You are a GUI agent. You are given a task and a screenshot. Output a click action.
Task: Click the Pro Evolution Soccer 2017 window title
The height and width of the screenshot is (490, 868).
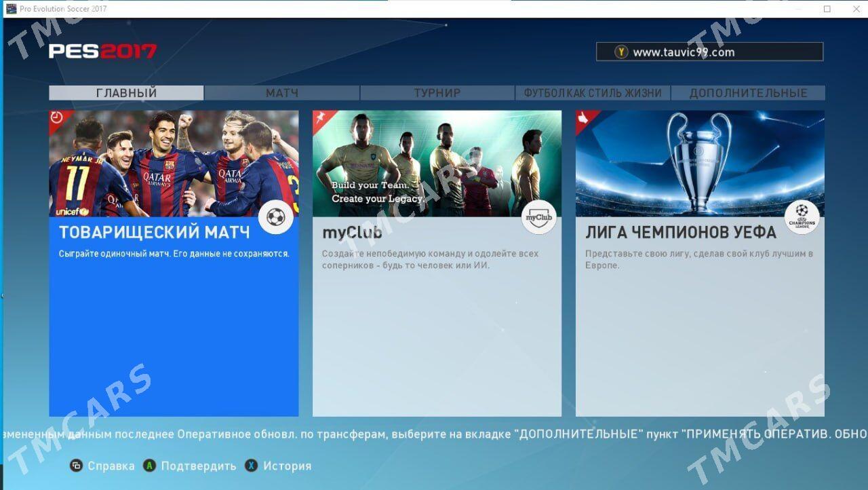[x=63, y=9]
